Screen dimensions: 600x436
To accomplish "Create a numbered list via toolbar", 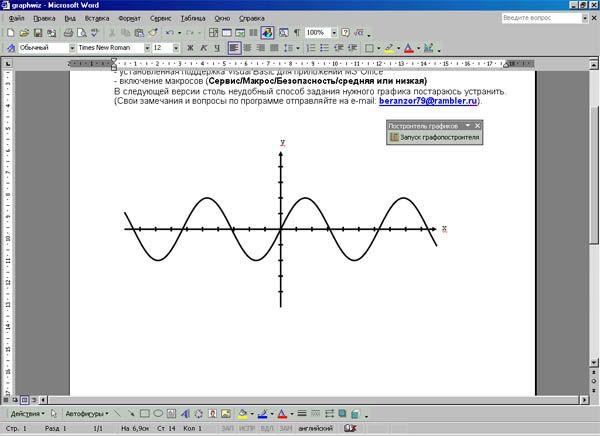I will 311,48.
